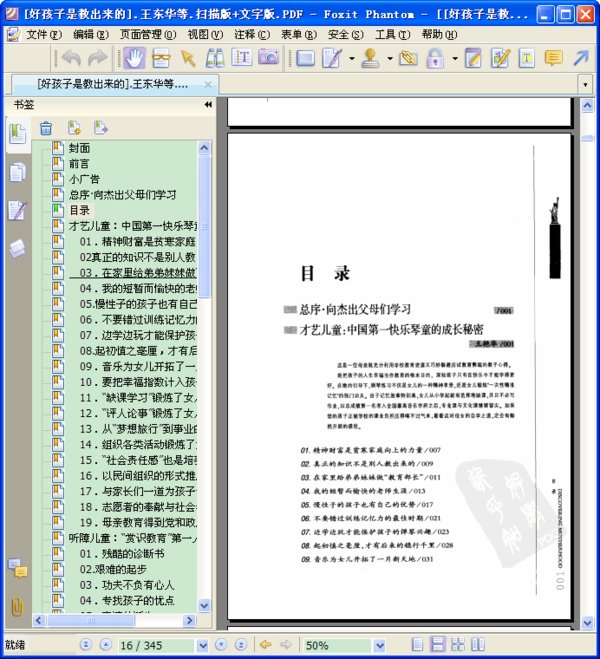This screenshot has width=600, height=659.
Task: Click the Undo arrow in toolbar
Action: pos(71,58)
